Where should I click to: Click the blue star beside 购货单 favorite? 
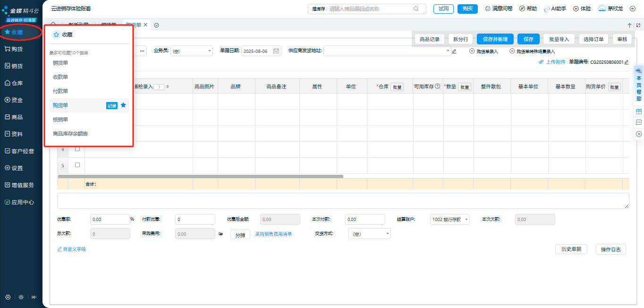[123, 105]
